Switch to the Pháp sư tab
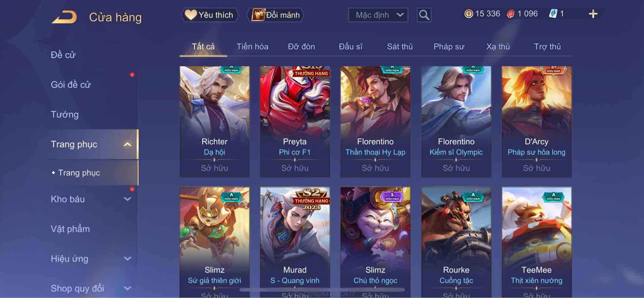Screen dimensions: 644x298 pos(449,46)
